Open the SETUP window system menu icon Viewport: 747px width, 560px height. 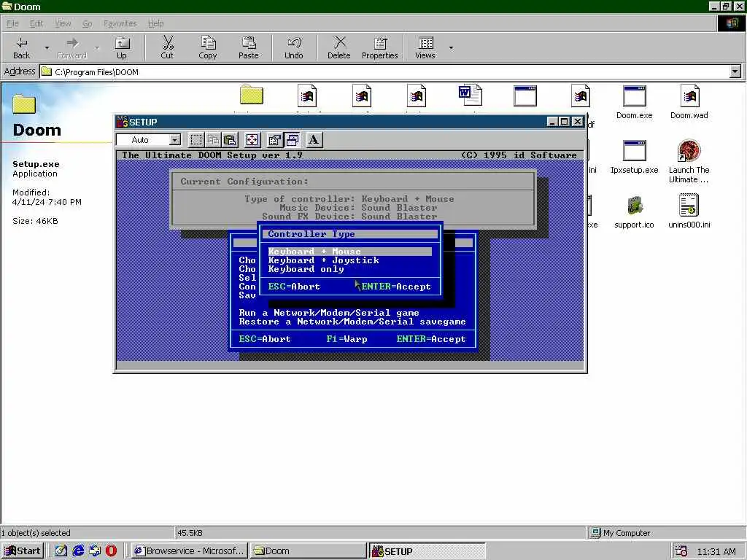[123, 122]
